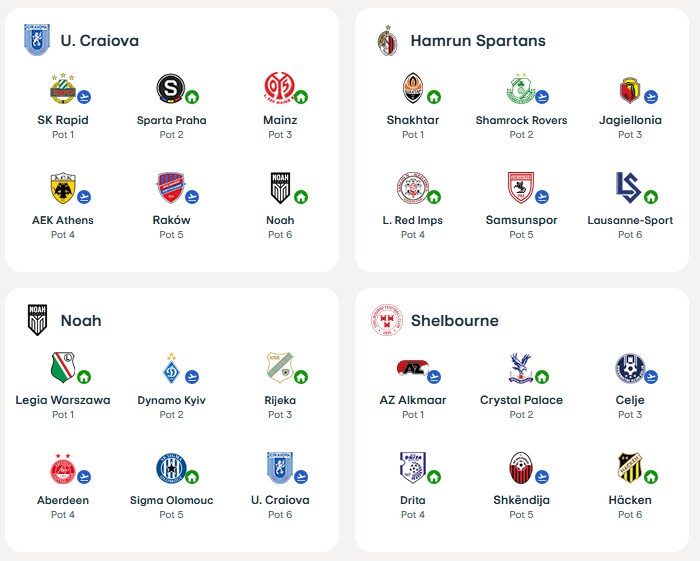Image resolution: width=700 pixels, height=561 pixels.
Task: Click the SK Rapid club crest
Action: pos(63,89)
